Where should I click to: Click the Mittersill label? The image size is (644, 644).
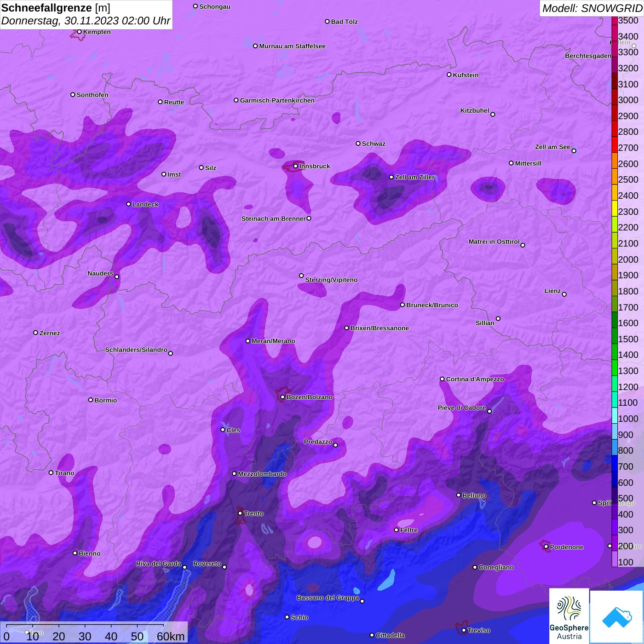(528, 163)
